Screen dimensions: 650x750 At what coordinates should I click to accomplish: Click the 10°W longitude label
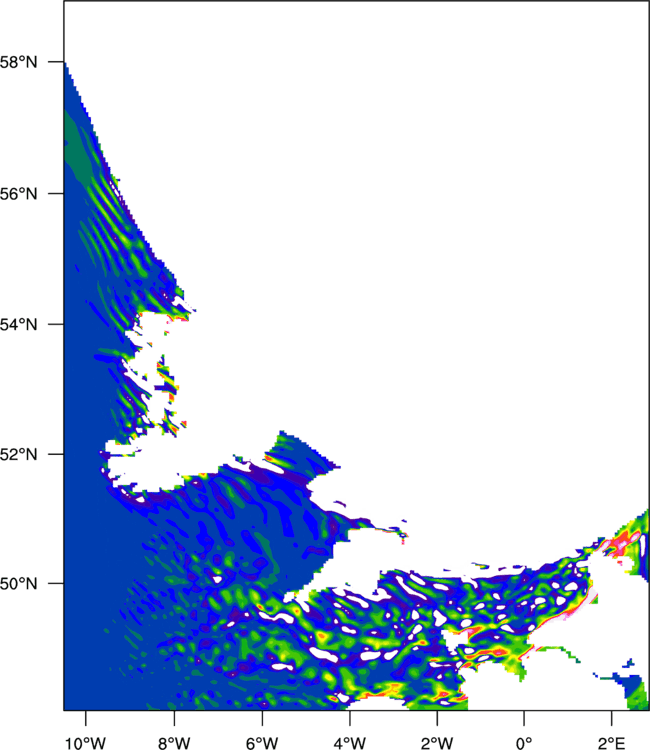click(x=86, y=743)
